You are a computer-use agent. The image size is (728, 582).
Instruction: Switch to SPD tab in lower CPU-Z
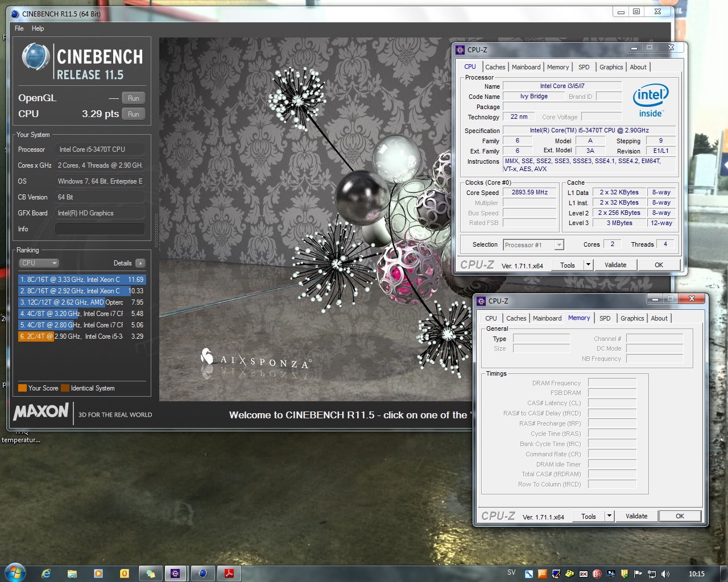pyautogui.click(x=605, y=318)
